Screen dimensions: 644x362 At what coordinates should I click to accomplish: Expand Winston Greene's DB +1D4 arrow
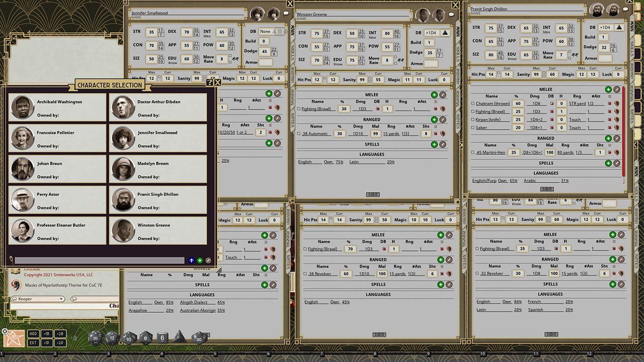(445, 33)
